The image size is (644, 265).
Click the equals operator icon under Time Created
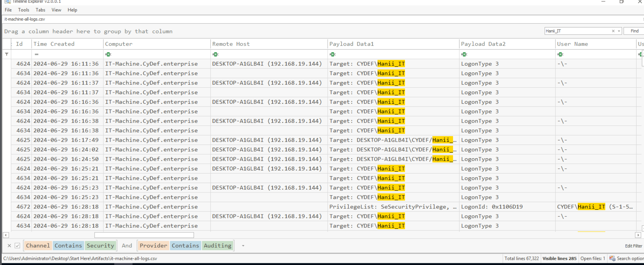(x=37, y=54)
